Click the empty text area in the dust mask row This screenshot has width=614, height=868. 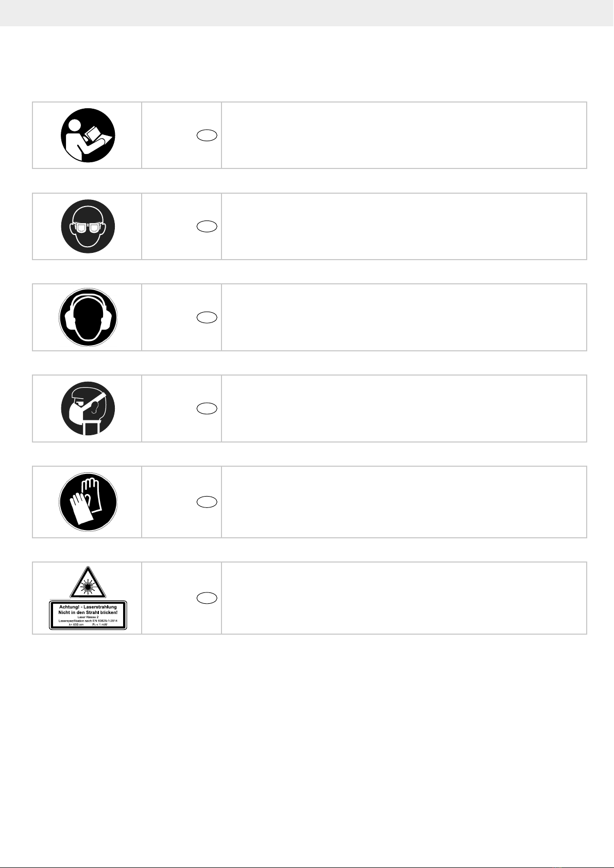point(404,409)
